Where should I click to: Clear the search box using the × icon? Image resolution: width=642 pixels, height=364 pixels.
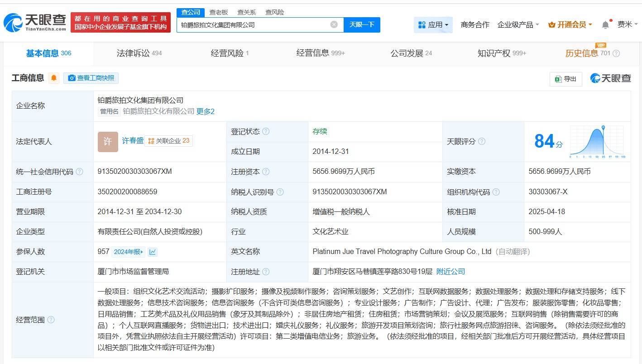pos(334,25)
